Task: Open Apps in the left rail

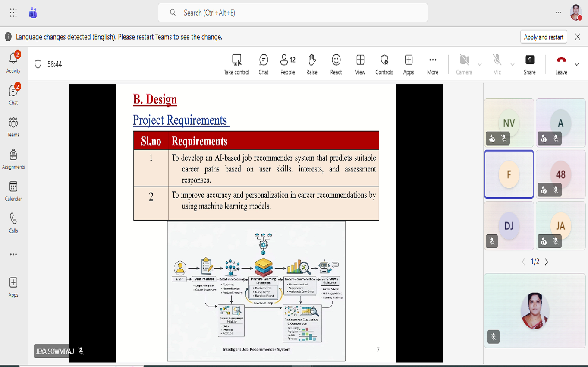Action: (13, 287)
